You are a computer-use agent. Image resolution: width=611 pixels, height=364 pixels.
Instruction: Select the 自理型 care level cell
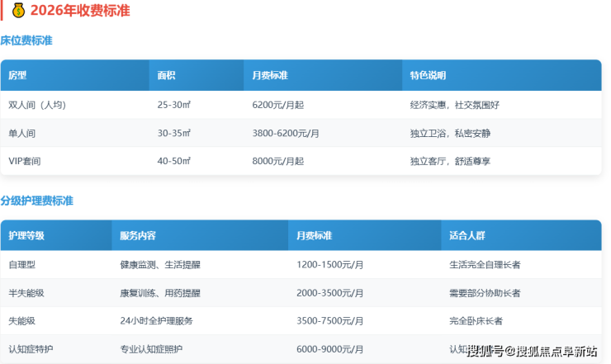pos(21,265)
